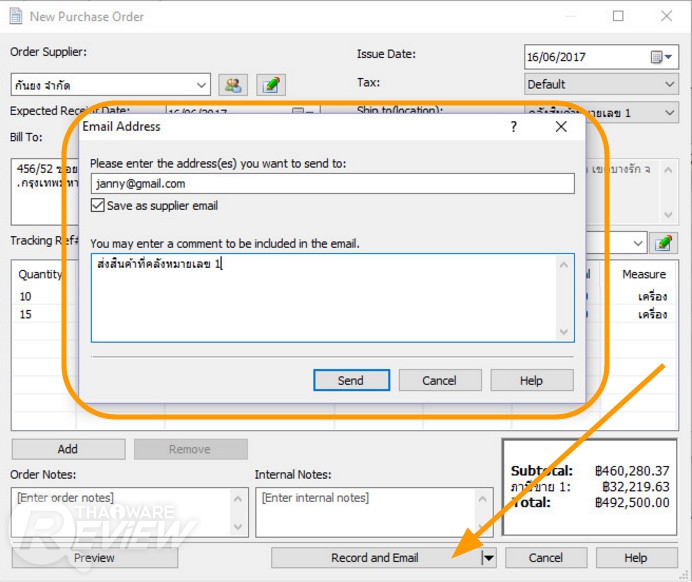The width and height of the screenshot is (692, 582).
Task: Click Record and Email button
Action: 376,558
